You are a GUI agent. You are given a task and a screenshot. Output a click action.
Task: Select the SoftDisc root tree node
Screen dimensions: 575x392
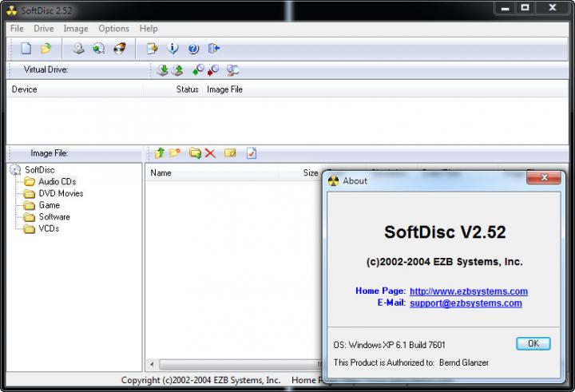click(x=39, y=169)
